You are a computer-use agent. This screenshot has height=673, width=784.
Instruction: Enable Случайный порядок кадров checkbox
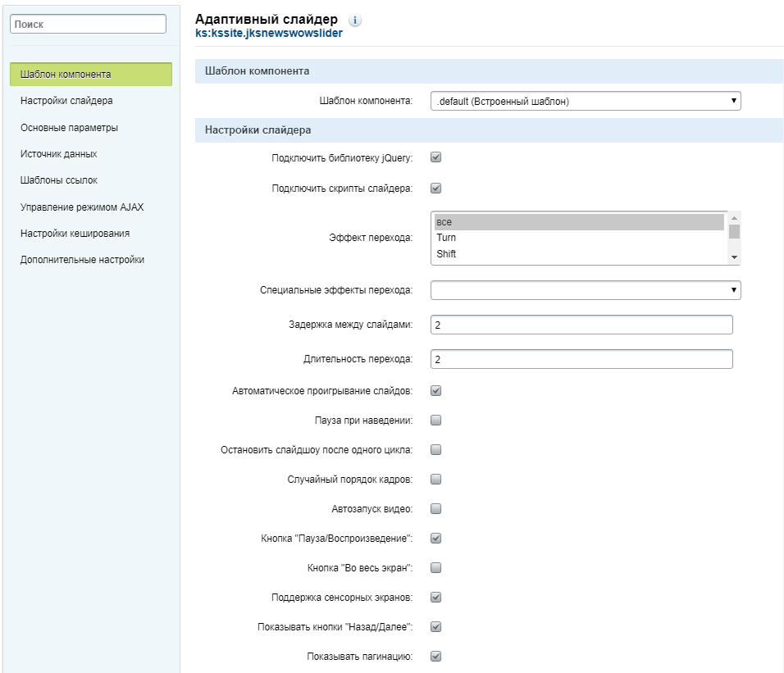pos(436,480)
